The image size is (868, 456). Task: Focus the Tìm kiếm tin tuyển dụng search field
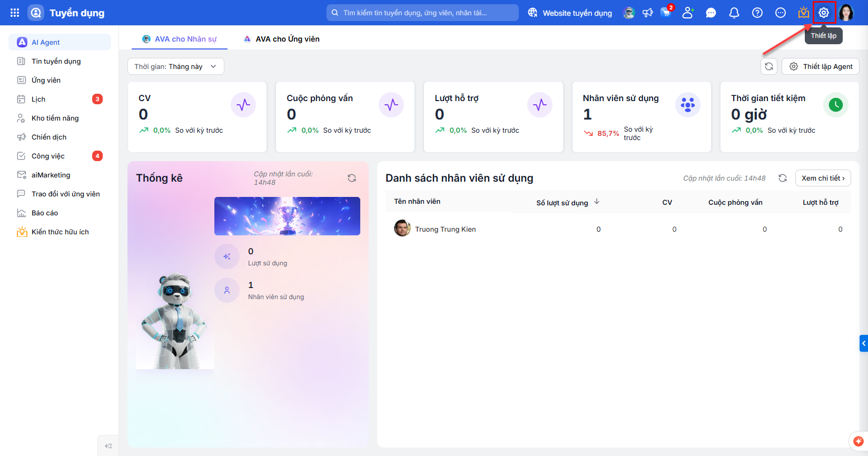point(422,13)
